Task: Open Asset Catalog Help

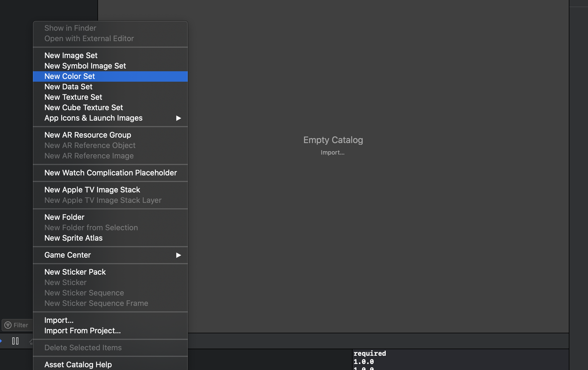Action: (78, 365)
